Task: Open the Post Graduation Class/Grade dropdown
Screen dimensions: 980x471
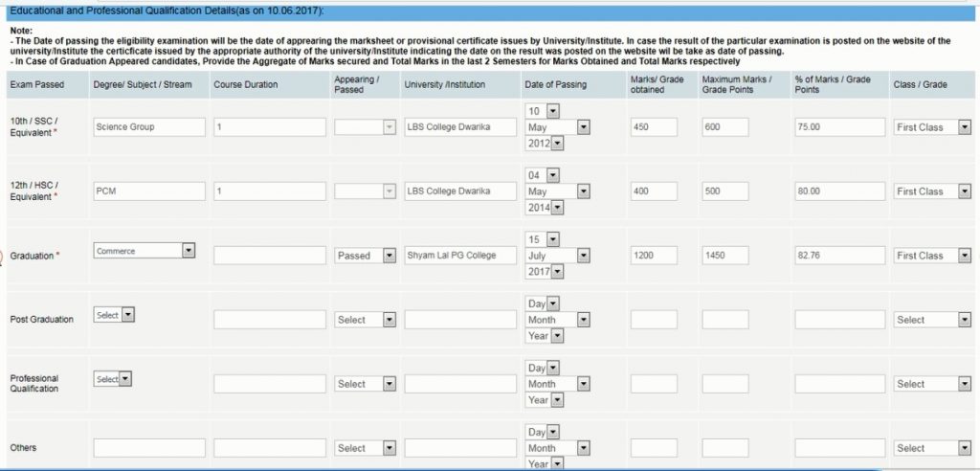Action: (932, 320)
